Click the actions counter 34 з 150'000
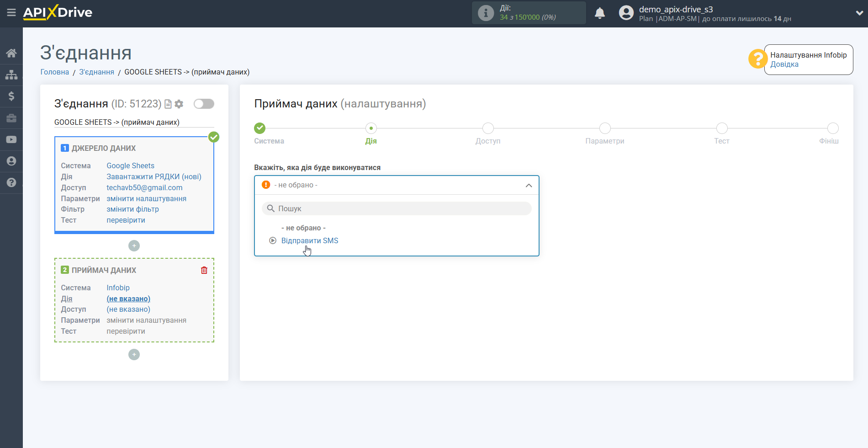Screen dimensions: 868x448 (x=528, y=17)
